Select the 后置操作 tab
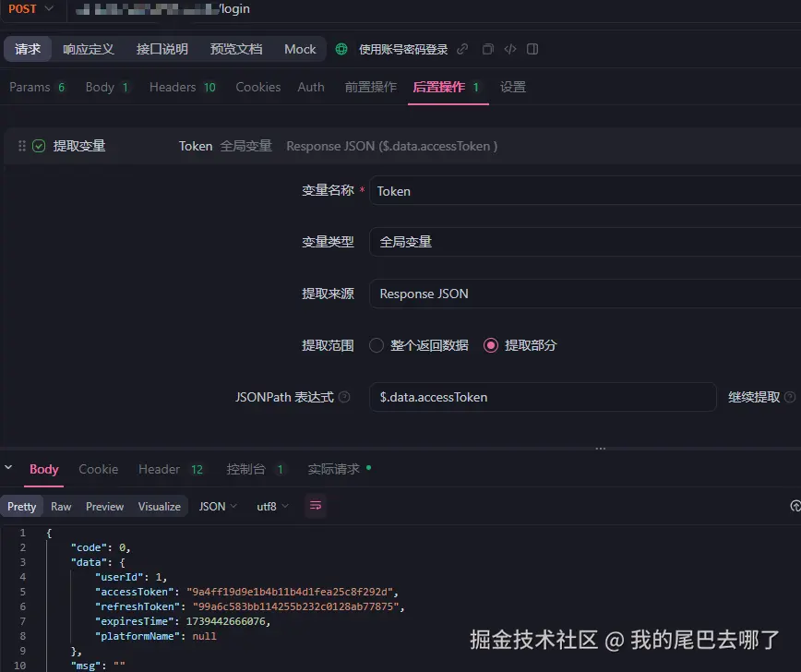Screen dimensions: 801x672 click(x=446, y=87)
